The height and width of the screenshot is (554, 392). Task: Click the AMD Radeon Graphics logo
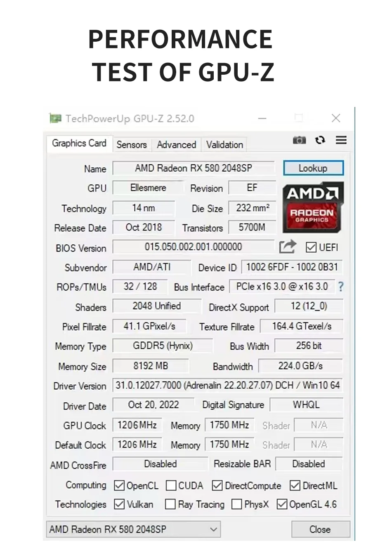(x=313, y=207)
